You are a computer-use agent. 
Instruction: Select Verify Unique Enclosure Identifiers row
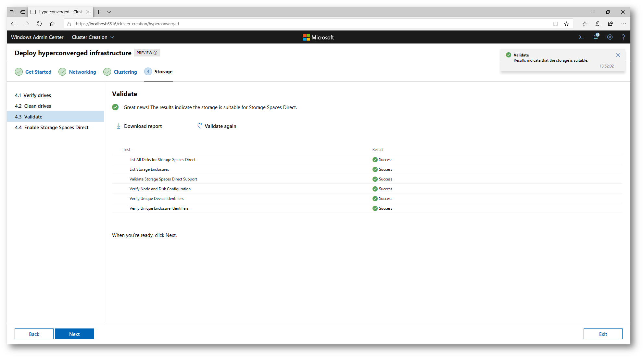(367, 208)
